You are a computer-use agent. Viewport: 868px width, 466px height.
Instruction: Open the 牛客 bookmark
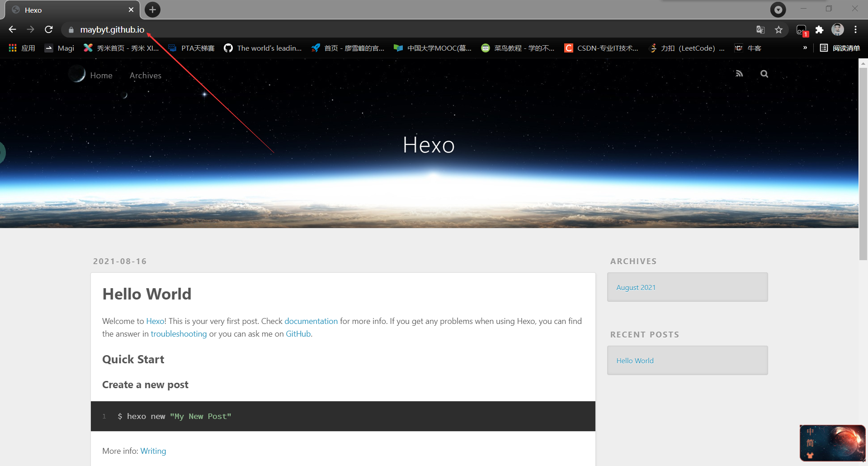click(748, 48)
